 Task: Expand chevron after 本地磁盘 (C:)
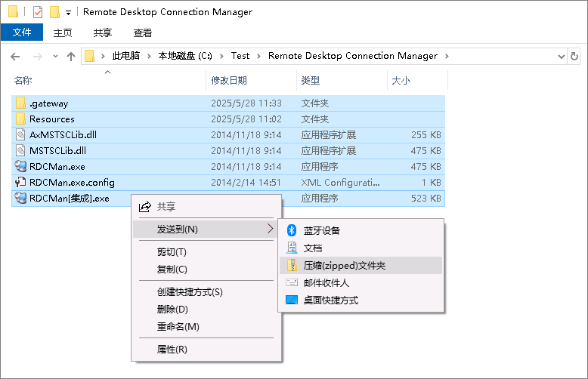tap(221, 56)
